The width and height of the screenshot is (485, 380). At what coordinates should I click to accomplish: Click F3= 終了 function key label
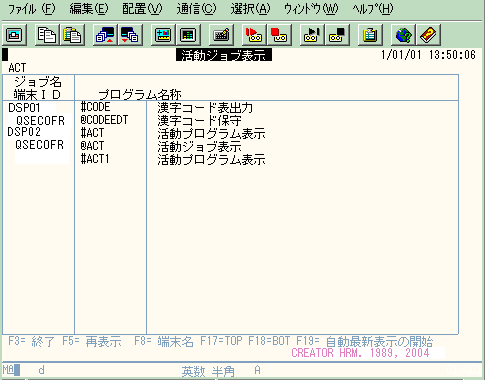pos(31,342)
